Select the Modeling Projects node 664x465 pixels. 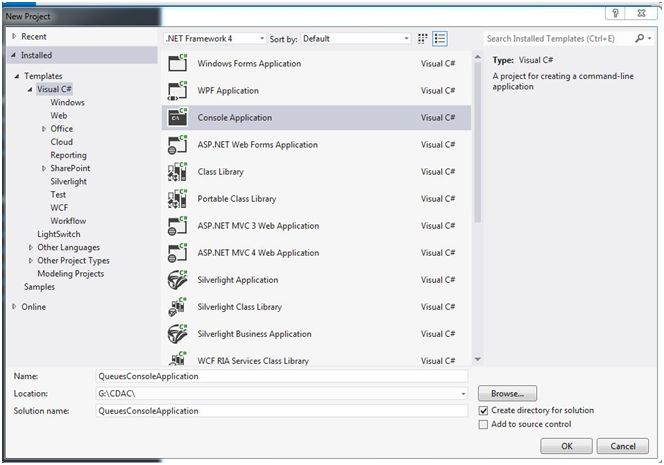point(70,274)
